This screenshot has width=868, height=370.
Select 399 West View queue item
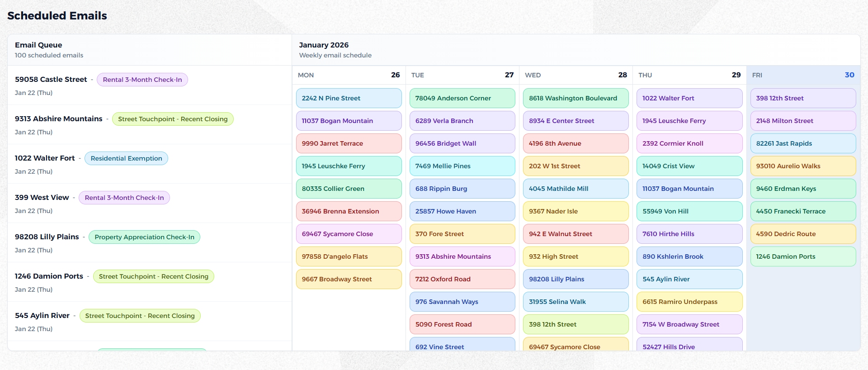click(42, 198)
